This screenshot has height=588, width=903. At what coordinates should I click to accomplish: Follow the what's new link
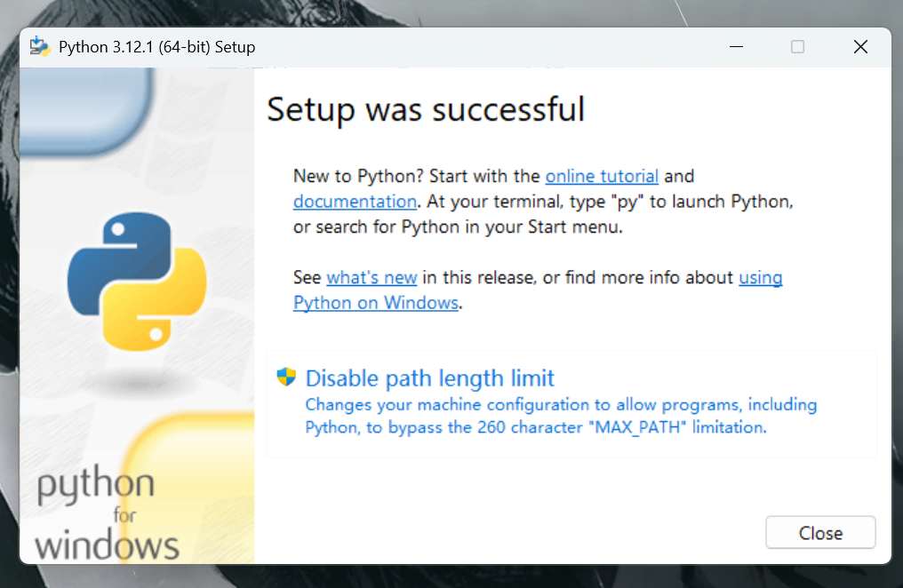point(372,277)
